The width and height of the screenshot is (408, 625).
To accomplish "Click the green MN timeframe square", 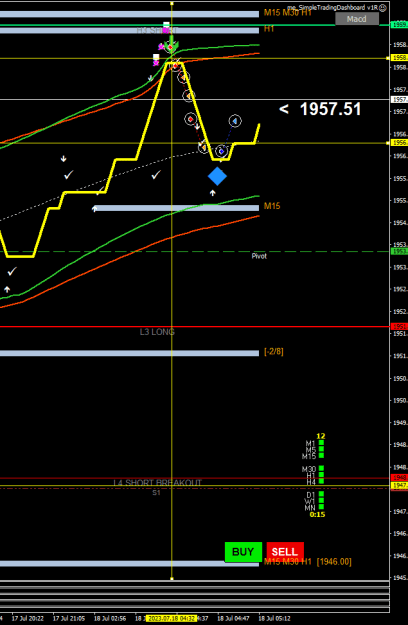I will [321, 507].
